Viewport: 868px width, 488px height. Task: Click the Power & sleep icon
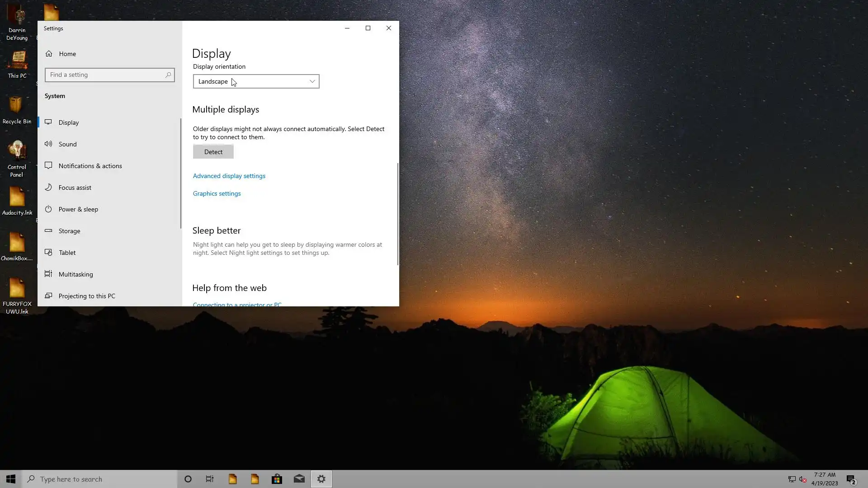coord(48,209)
